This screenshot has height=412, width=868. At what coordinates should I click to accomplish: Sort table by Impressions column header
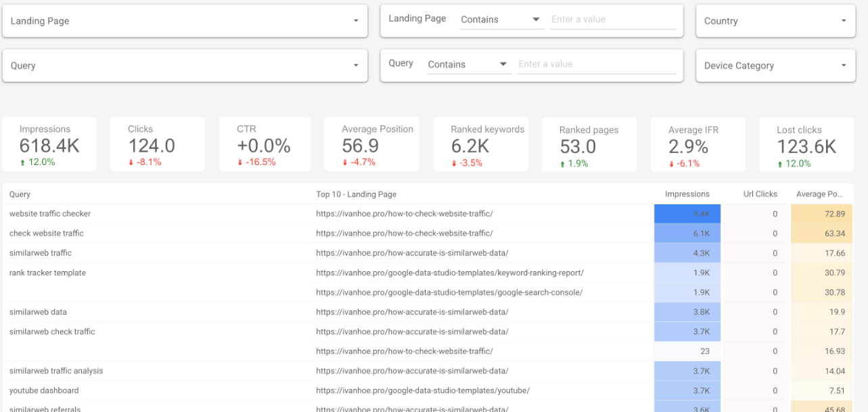pyautogui.click(x=687, y=194)
